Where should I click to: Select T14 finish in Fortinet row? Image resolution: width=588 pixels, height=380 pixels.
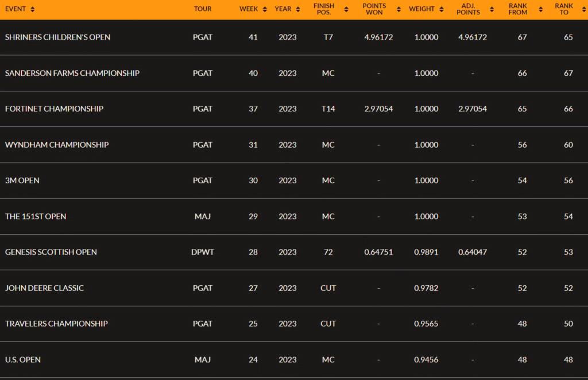tap(328, 109)
